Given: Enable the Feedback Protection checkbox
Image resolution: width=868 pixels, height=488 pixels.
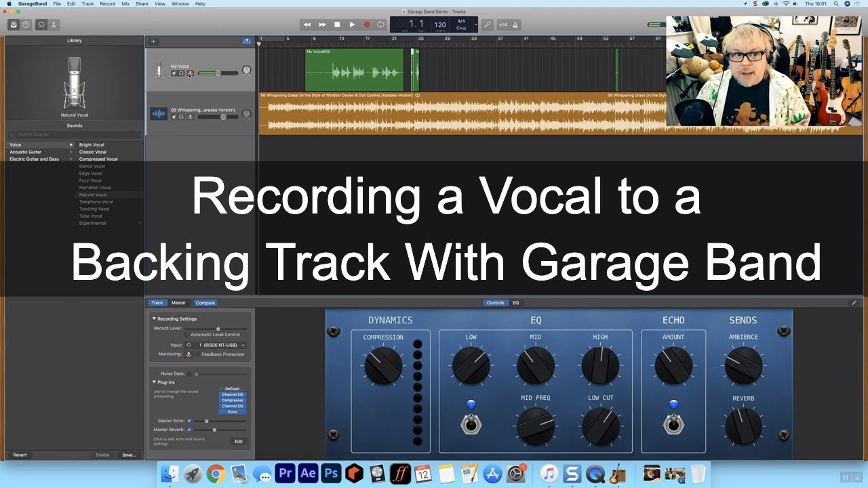Looking at the screenshot, I should pyautogui.click(x=198, y=354).
